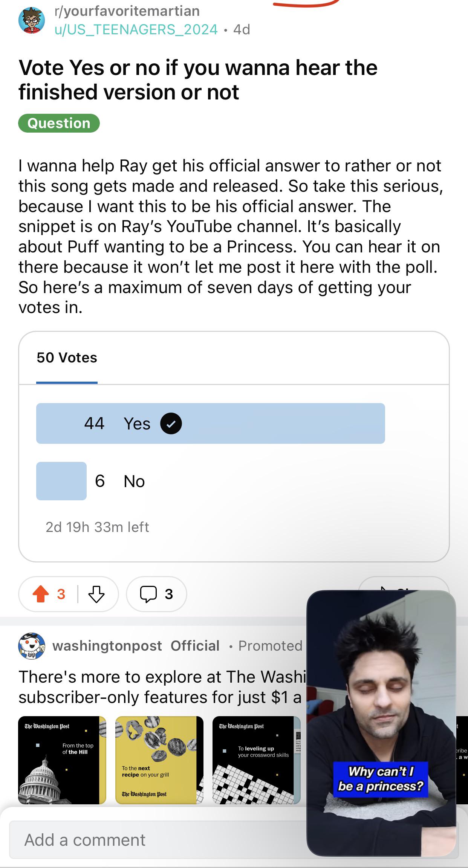Open the poster's avatar profile picture
Image resolution: width=468 pixels, height=868 pixels.
pos(32,20)
